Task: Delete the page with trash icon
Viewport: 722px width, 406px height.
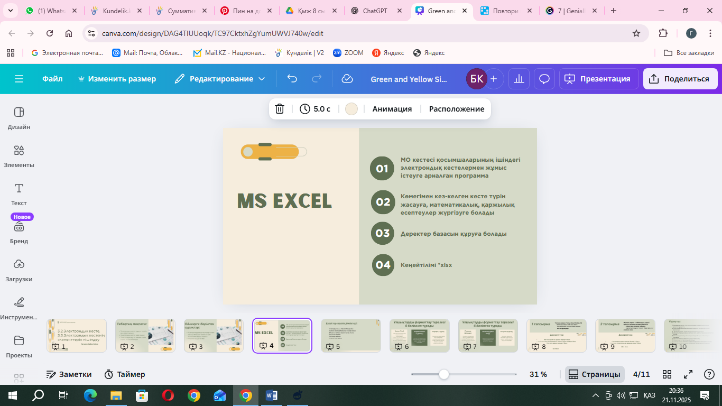Action: 279,109
